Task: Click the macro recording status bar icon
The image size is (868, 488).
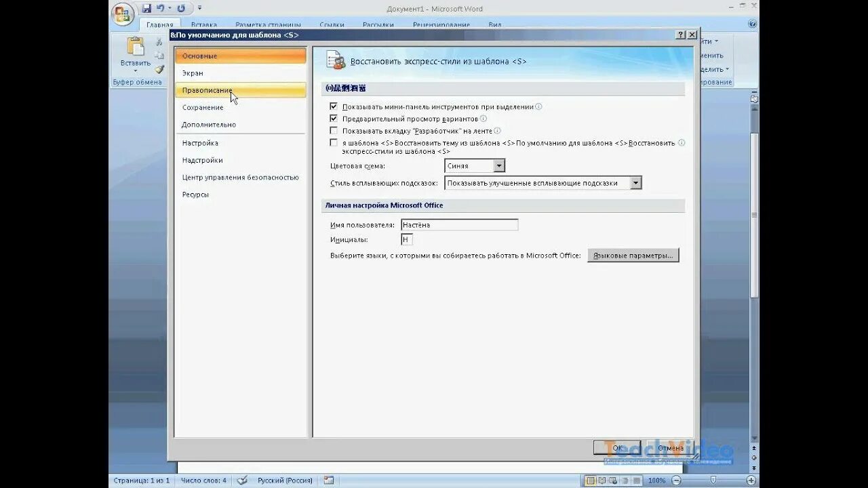Action: 329,480
